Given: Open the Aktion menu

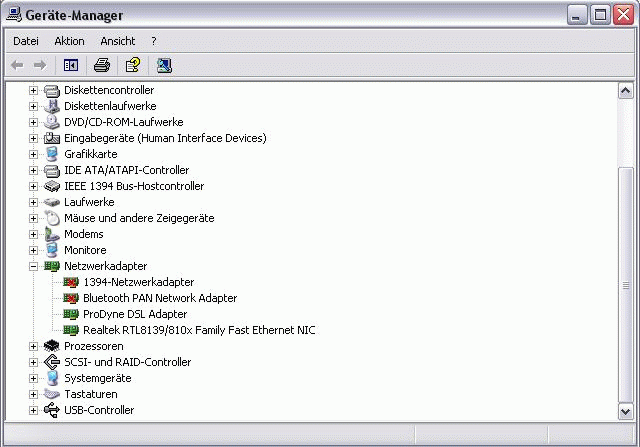Looking at the screenshot, I should pos(69,41).
